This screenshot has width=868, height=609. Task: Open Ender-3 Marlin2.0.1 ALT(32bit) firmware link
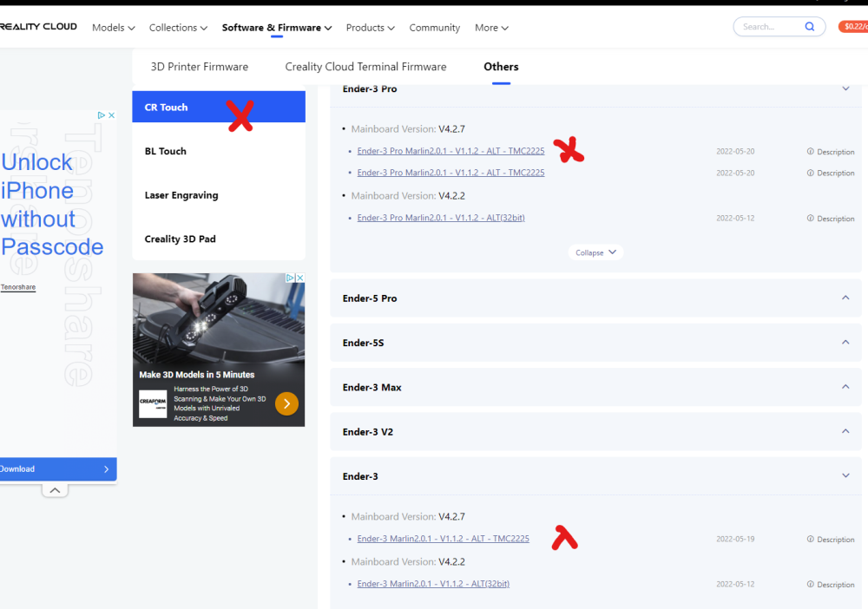click(433, 584)
